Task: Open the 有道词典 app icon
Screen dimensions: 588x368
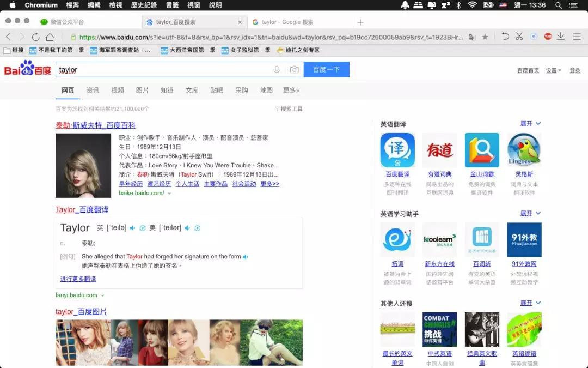Action: (440, 150)
